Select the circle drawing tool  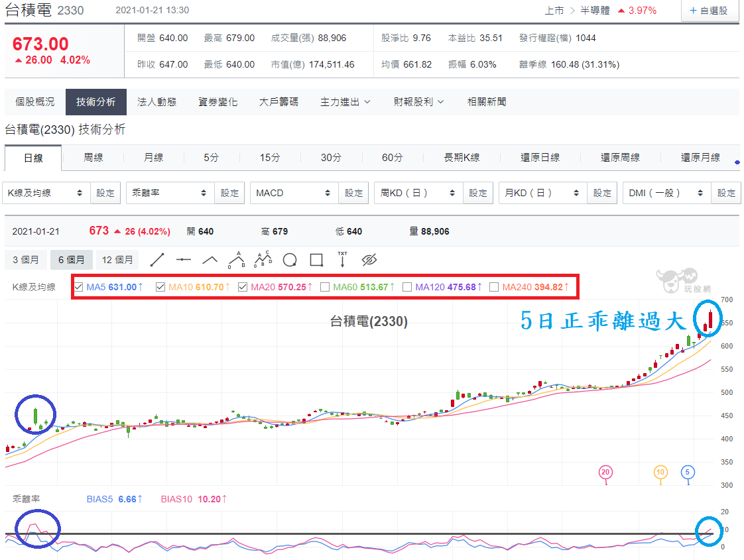point(290,260)
